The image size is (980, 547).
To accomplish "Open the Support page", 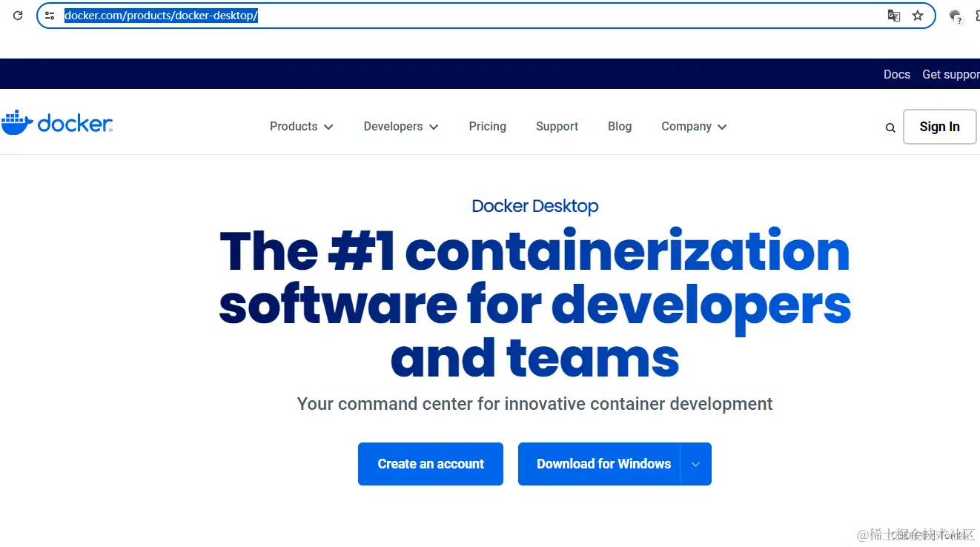I will [x=557, y=127].
